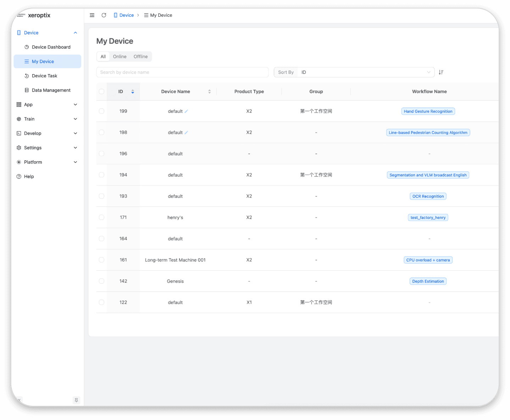This screenshot has height=420, width=510.
Task: Select the checkbox for device 122
Action: 101,303
